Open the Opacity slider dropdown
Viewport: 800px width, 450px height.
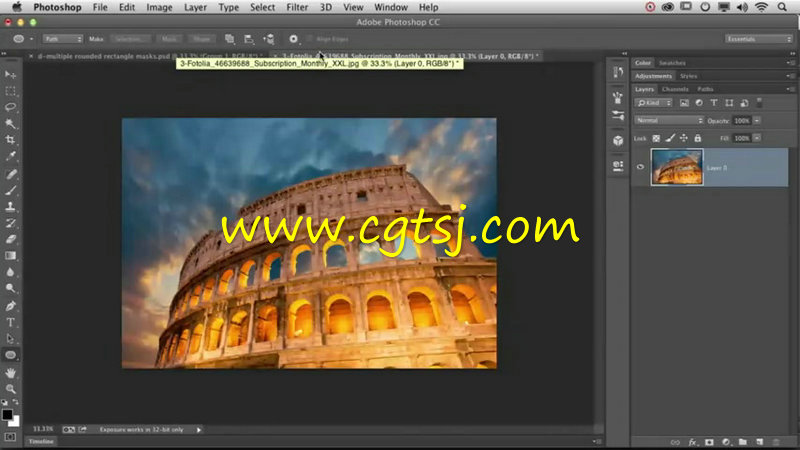[x=757, y=120]
